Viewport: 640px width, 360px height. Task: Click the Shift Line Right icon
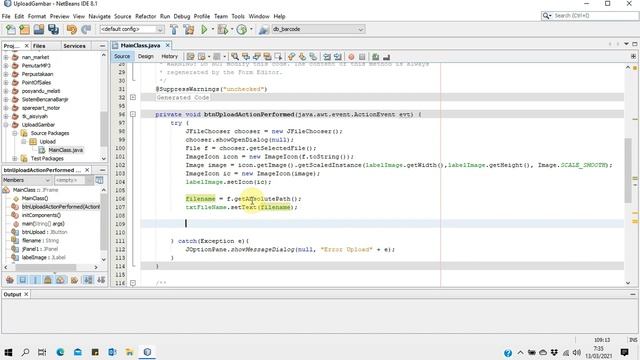[338, 57]
